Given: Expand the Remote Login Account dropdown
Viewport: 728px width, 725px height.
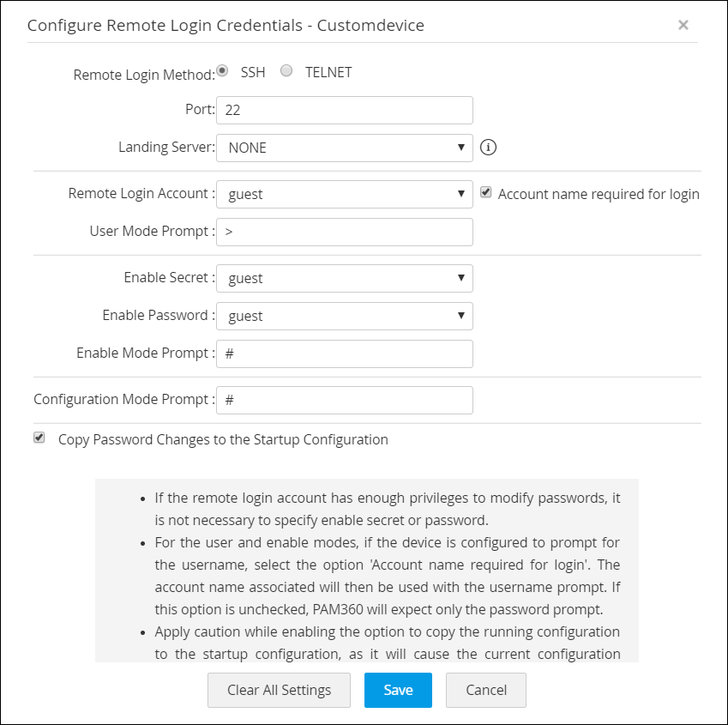Looking at the screenshot, I should [x=344, y=194].
